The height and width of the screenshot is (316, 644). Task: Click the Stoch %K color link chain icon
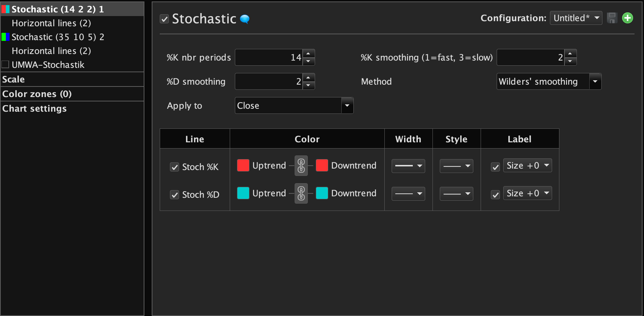point(301,166)
